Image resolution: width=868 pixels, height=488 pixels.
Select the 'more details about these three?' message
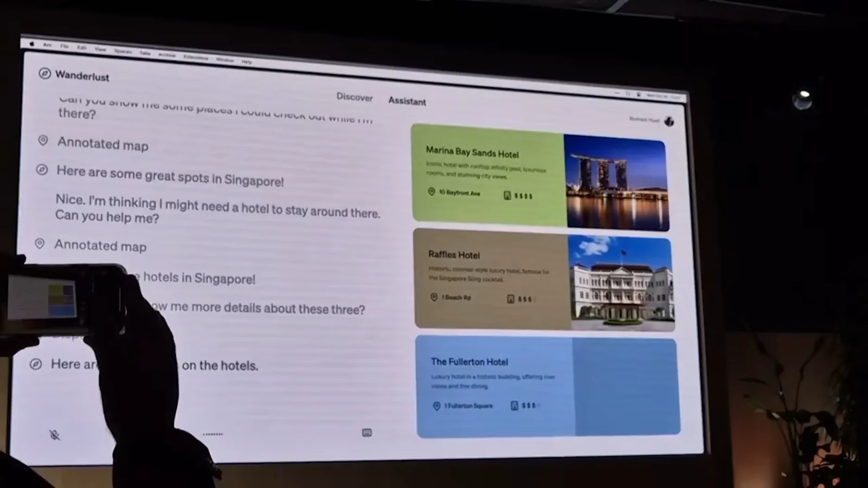click(258, 308)
